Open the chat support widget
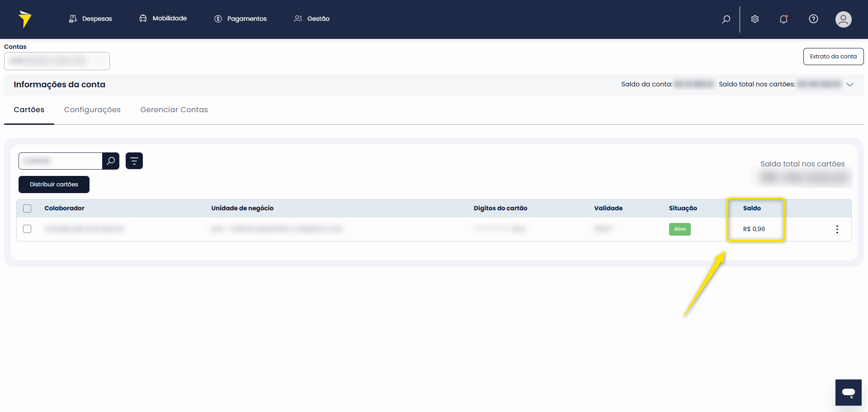 click(x=848, y=393)
